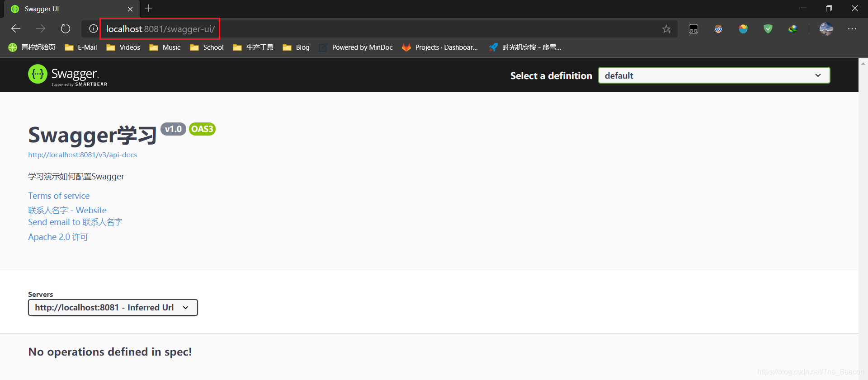Image resolution: width=868 pixels, height=380 pixels.
Task: Add page to favorites with star icon
Action: pos(666,29)
